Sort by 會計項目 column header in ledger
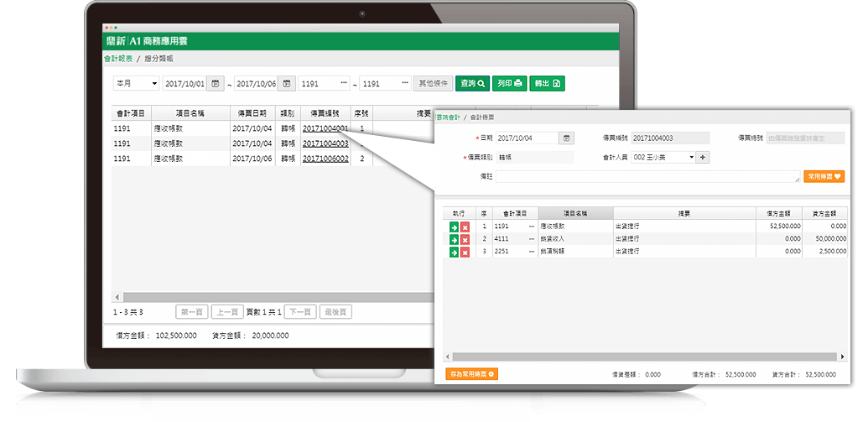Image resolution: width=868 pixels, height=422 pixels. pyautogui.click(x=131, y=113)
